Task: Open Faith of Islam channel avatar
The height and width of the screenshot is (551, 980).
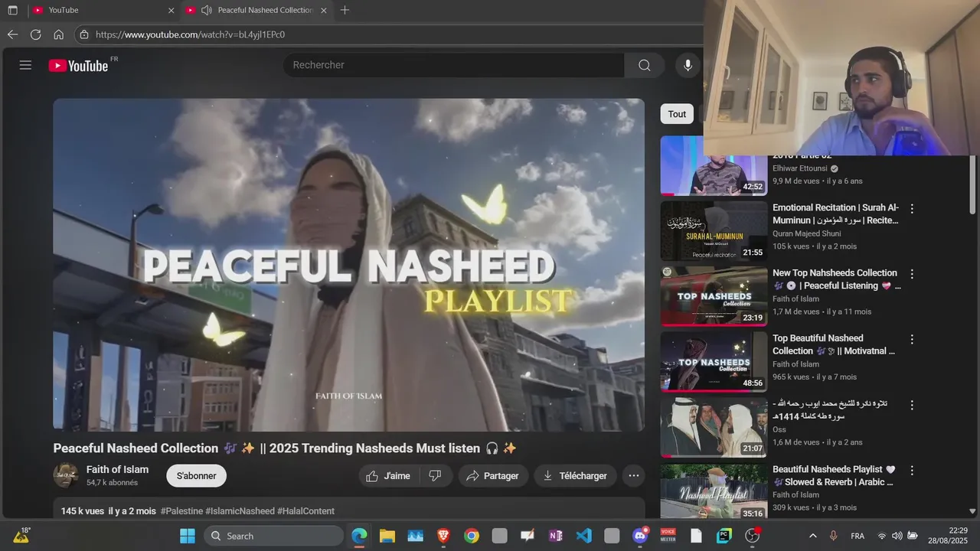Action: pyautogui.click(x=66, y=475)
